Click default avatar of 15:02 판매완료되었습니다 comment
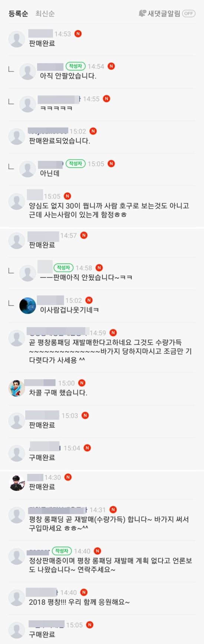Screen dimensions: 204x644 click(x=17, y=136)
